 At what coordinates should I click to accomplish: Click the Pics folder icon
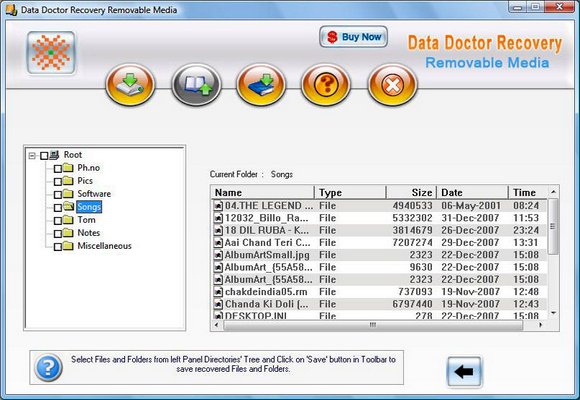(68, 181)
